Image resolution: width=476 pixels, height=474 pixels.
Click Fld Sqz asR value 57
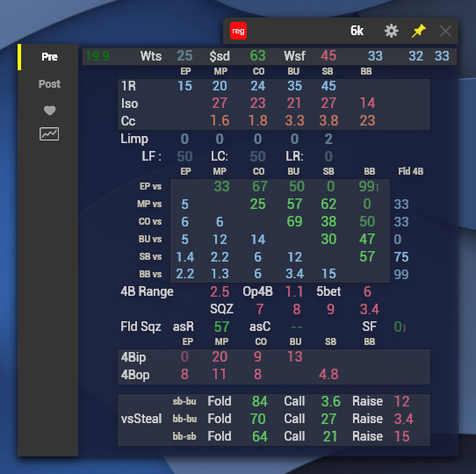click(x=221, y=327)
